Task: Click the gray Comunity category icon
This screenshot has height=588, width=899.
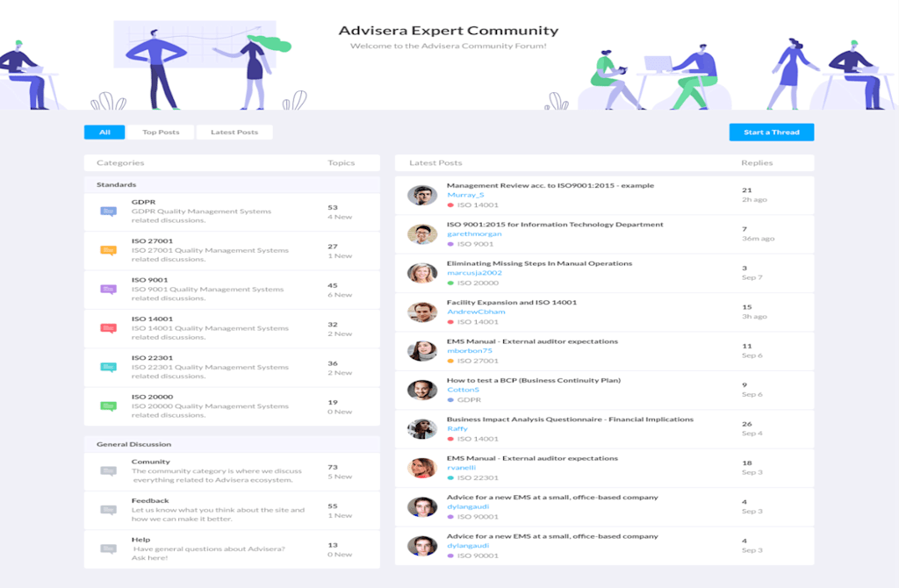Action: coord(108,471)
